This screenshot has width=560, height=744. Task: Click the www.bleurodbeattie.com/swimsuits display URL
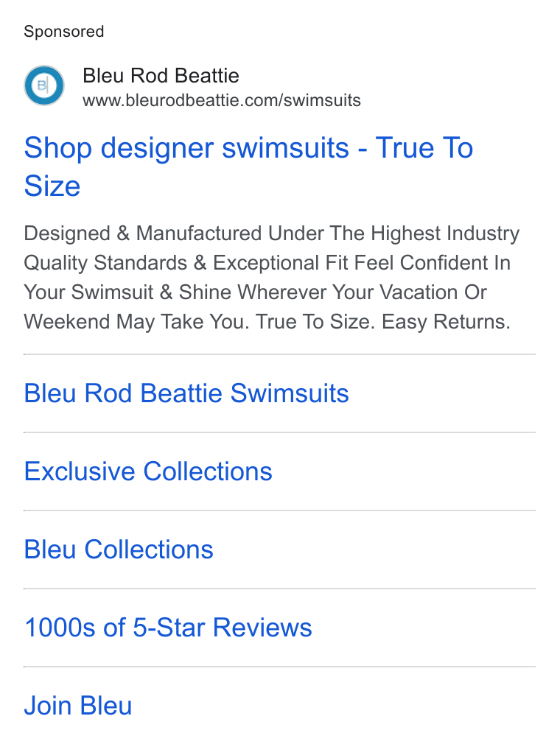pyautogui.click(x=221, y=101)
